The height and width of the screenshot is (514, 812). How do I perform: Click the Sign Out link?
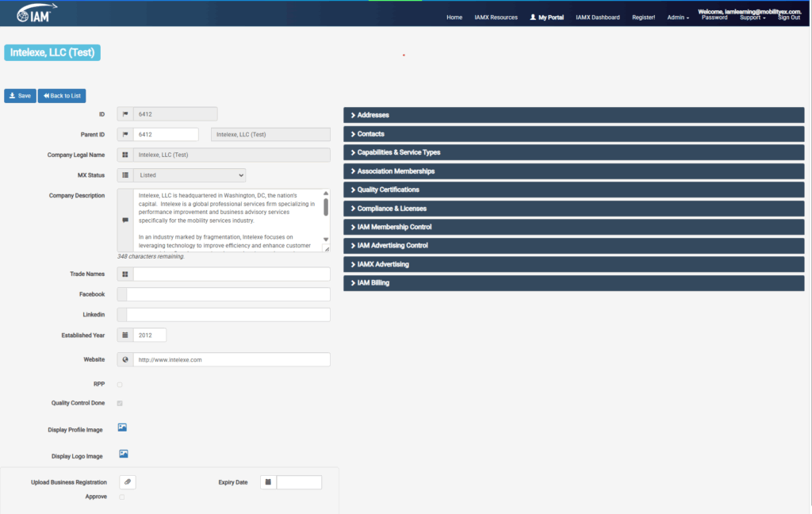789,17
